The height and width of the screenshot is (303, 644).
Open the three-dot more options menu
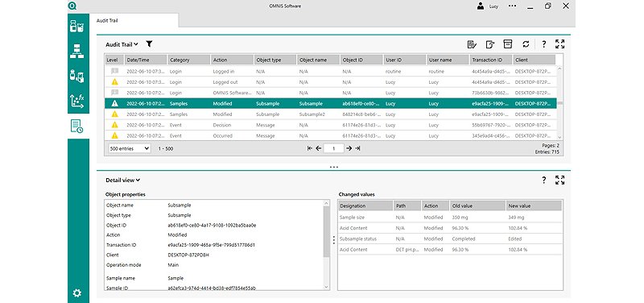pyautogui.click(x=512, y=6)
